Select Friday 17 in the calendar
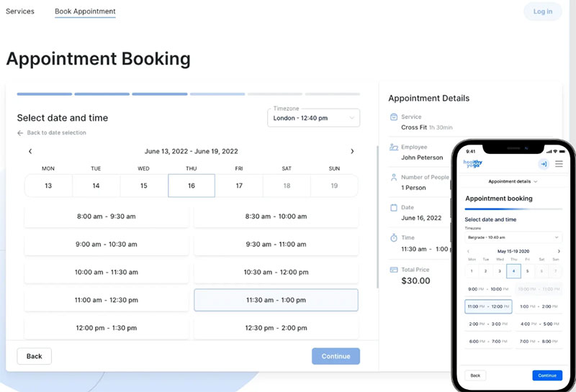 click(x=239, y=186)
